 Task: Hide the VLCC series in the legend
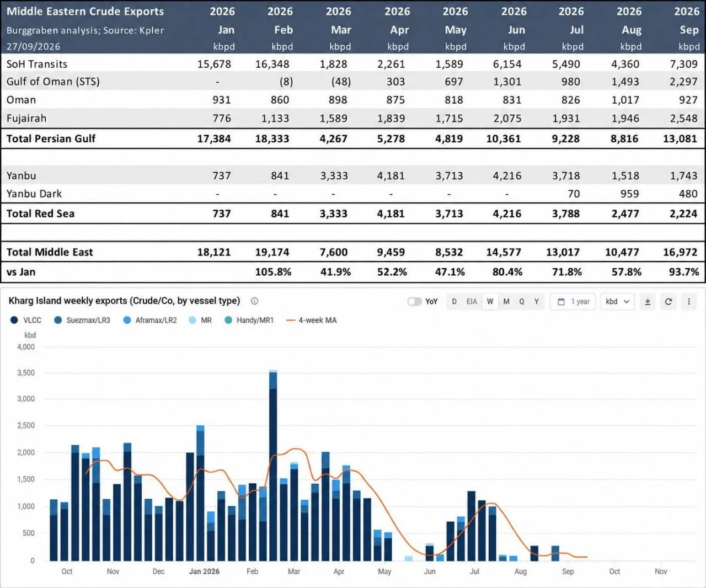pyautogui.click(x=26, y=320)
